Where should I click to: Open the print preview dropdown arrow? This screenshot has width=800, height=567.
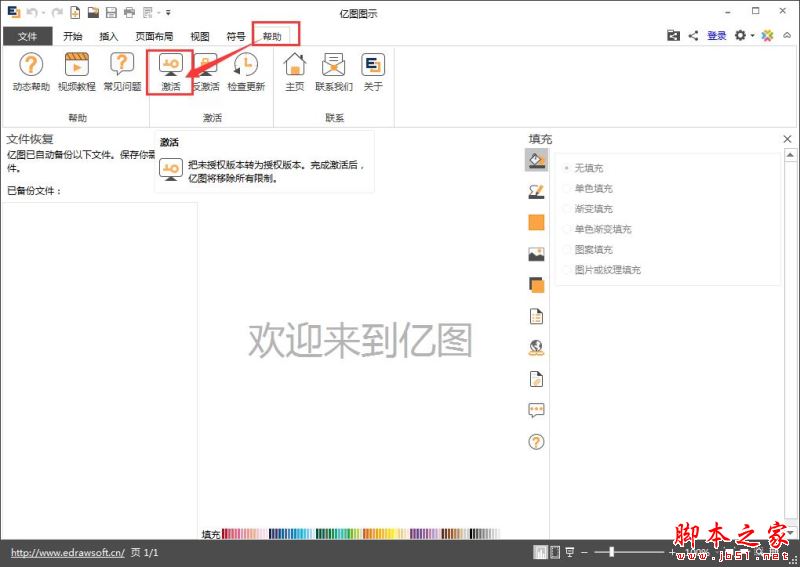coord(158,13)
